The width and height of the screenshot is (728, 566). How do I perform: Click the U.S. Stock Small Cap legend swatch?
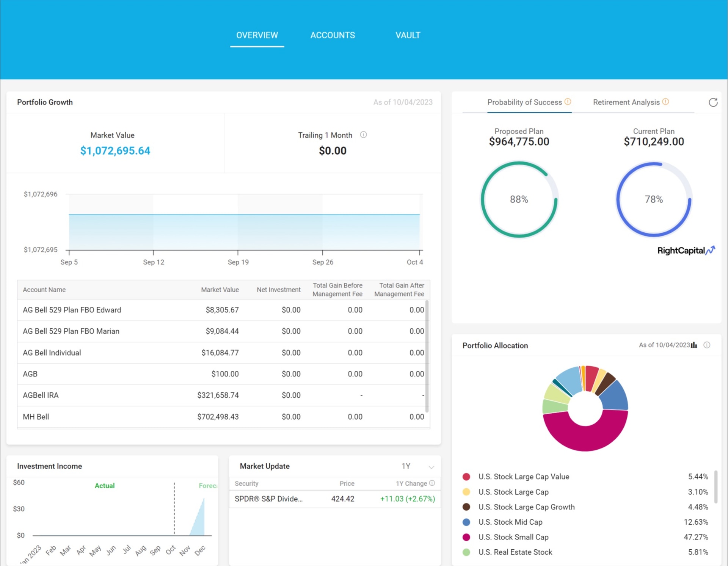pos(466,537)
